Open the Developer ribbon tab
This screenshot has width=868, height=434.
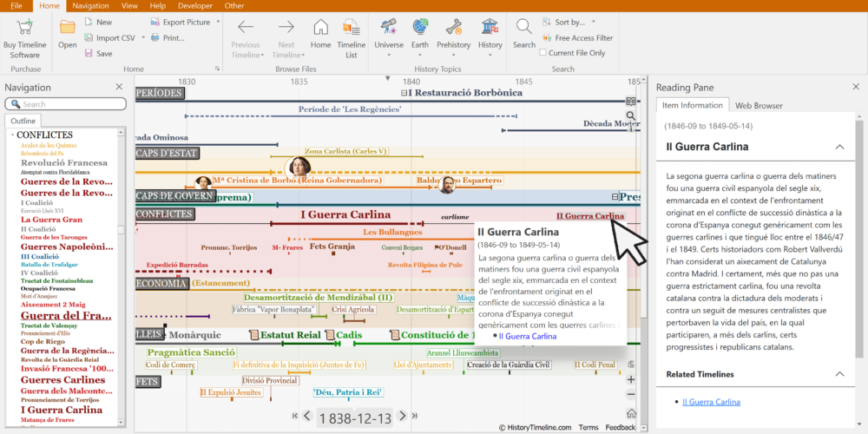coord(195,6)
